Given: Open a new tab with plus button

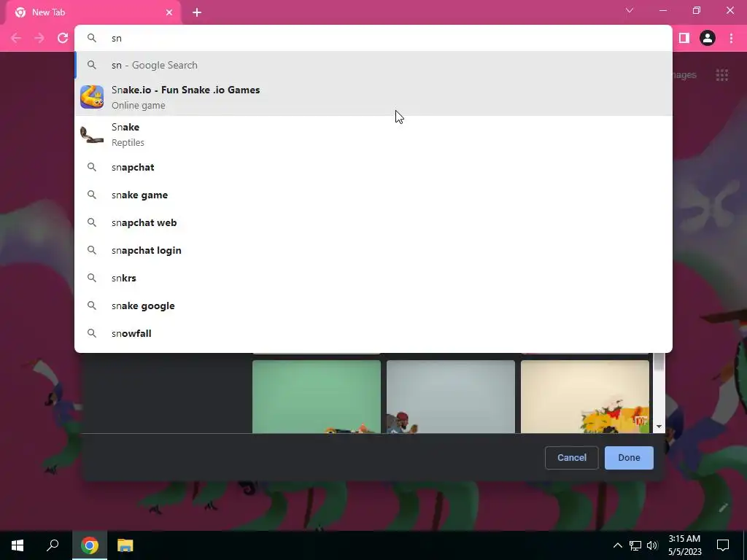Looking at the screenshot, I should pos(197,12).
